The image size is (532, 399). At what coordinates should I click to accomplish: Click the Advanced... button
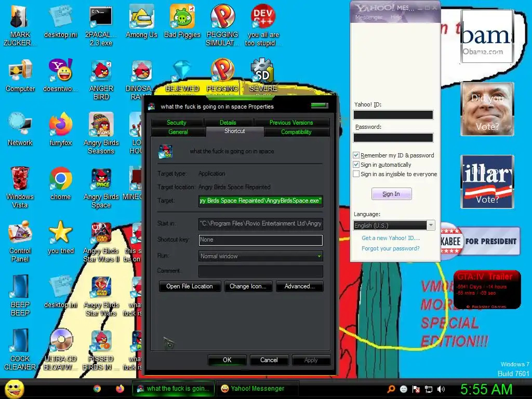coord(300,286)
